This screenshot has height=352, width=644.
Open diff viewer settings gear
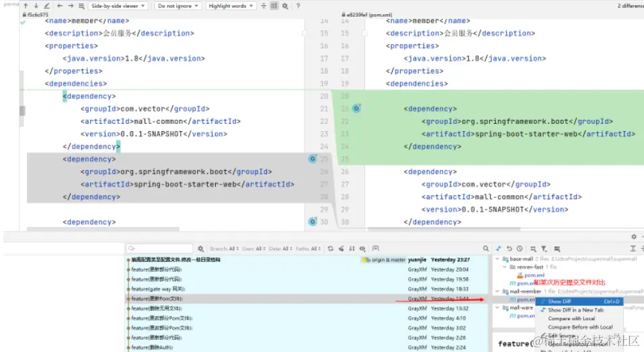[x=285, y=6]
